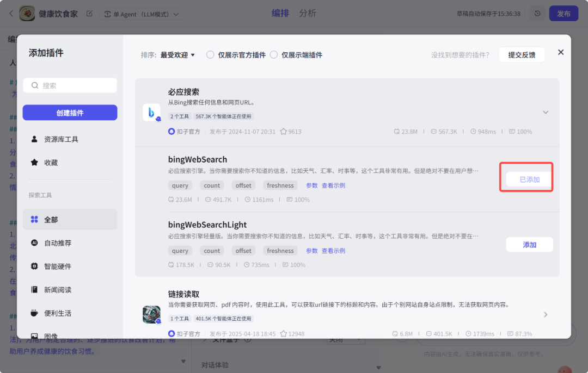
Task: Click the 创建插件 button
Action: (70, 113)
